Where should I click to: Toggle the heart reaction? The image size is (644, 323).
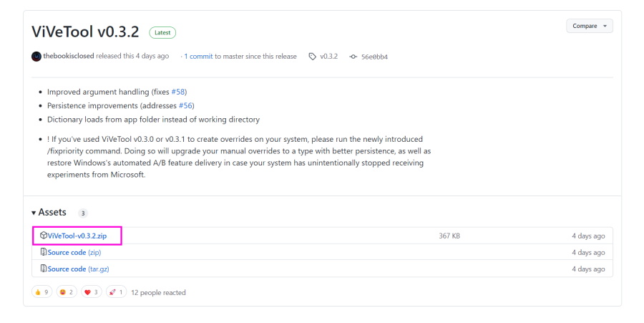[x=91, y=292]
